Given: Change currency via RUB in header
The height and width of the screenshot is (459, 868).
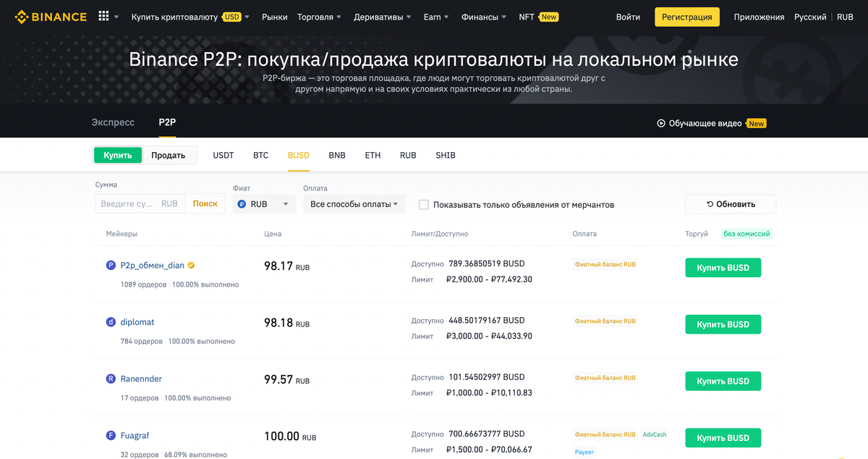Looking at the screenshot, I should [845, 17].
